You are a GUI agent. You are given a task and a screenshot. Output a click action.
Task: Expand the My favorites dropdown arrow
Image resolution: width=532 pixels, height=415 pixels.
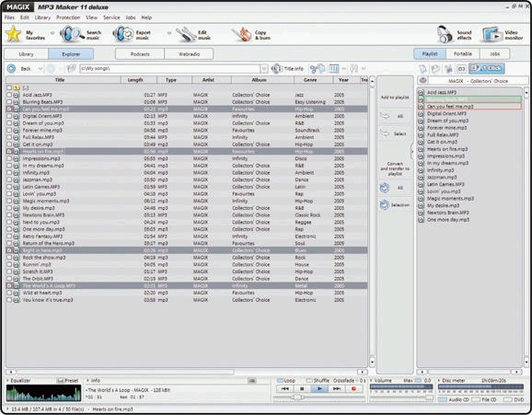point(52,33)
